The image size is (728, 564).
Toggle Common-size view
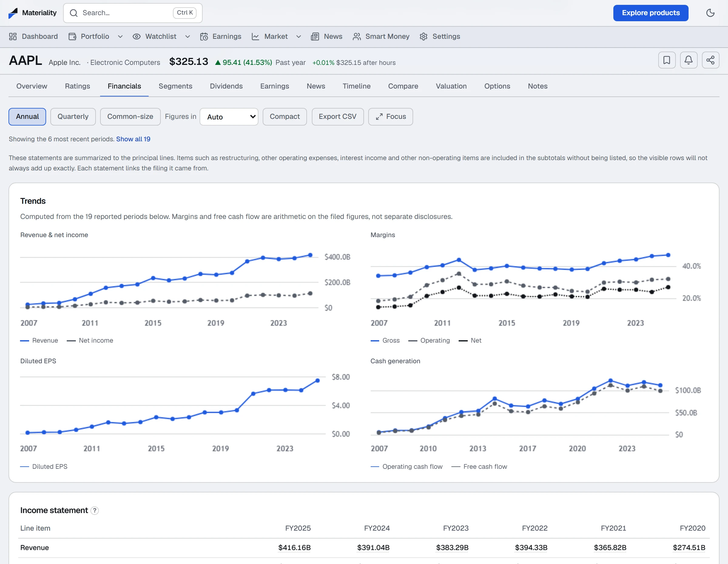[x=130, y=117]
